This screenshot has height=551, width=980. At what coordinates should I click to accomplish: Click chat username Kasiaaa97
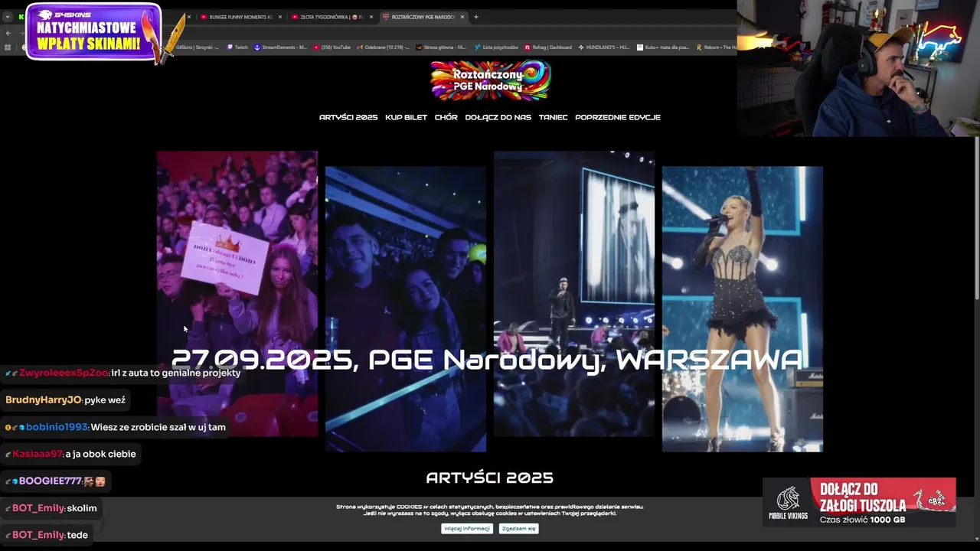[x=38, y=454]
